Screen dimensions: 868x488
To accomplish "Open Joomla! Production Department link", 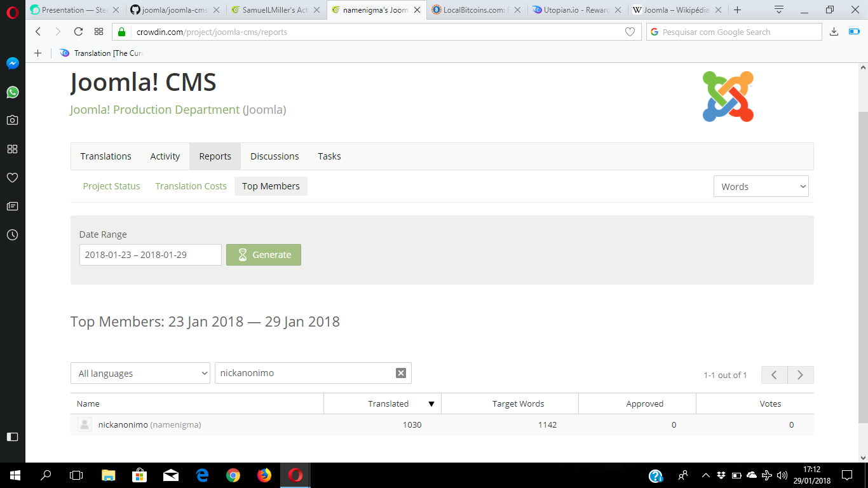I will (155, 110).
